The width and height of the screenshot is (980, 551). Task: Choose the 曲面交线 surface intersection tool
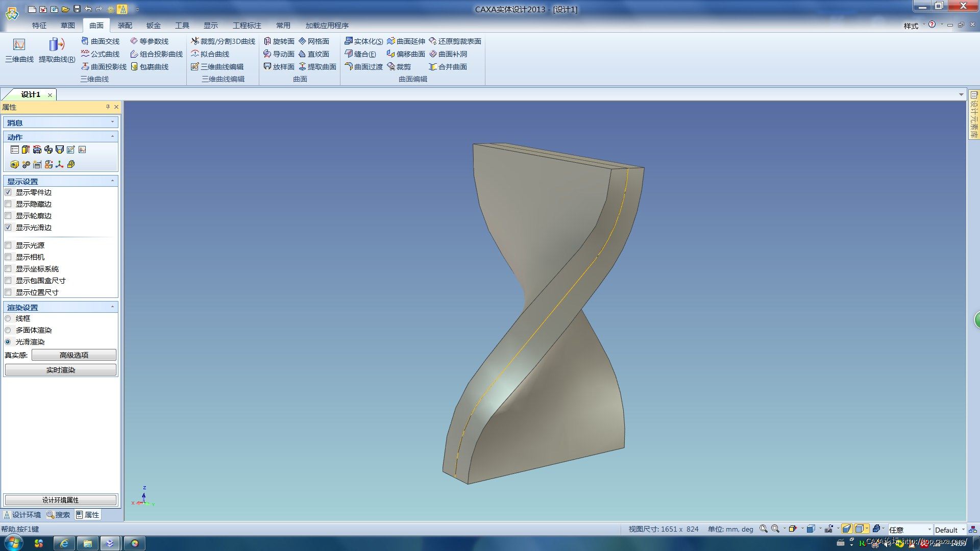click(x=100, y=41)
